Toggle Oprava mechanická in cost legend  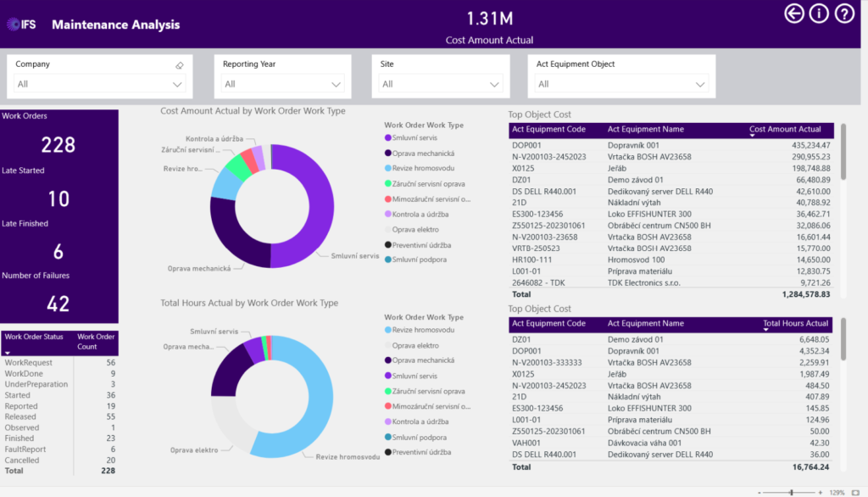click(x=420, y=153)
